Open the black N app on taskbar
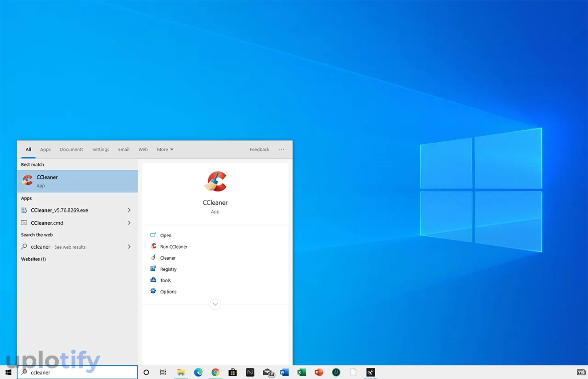The image size is (588, 379). tap(250, 372)
